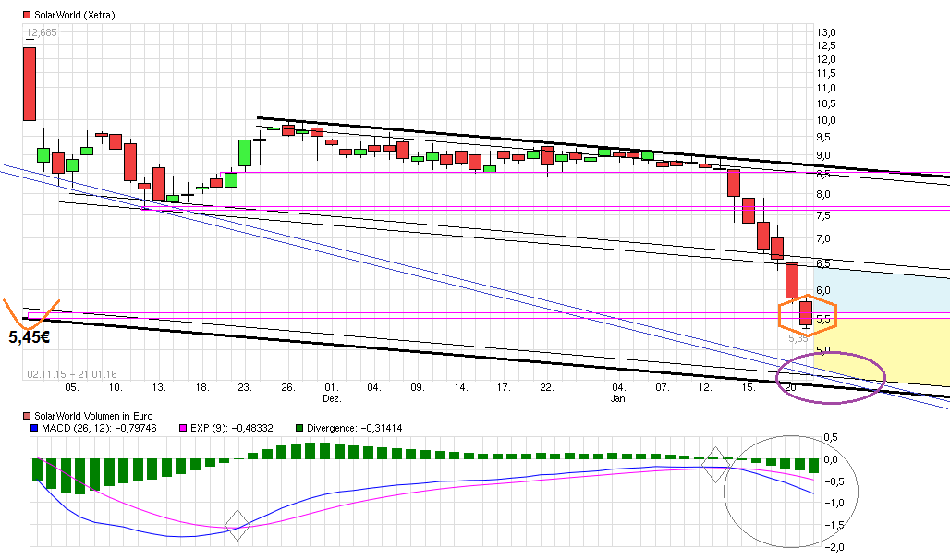This screenshot has height=560, width=950.
Task: Click the 8,0 price axis label
Action: pos(823,195)
